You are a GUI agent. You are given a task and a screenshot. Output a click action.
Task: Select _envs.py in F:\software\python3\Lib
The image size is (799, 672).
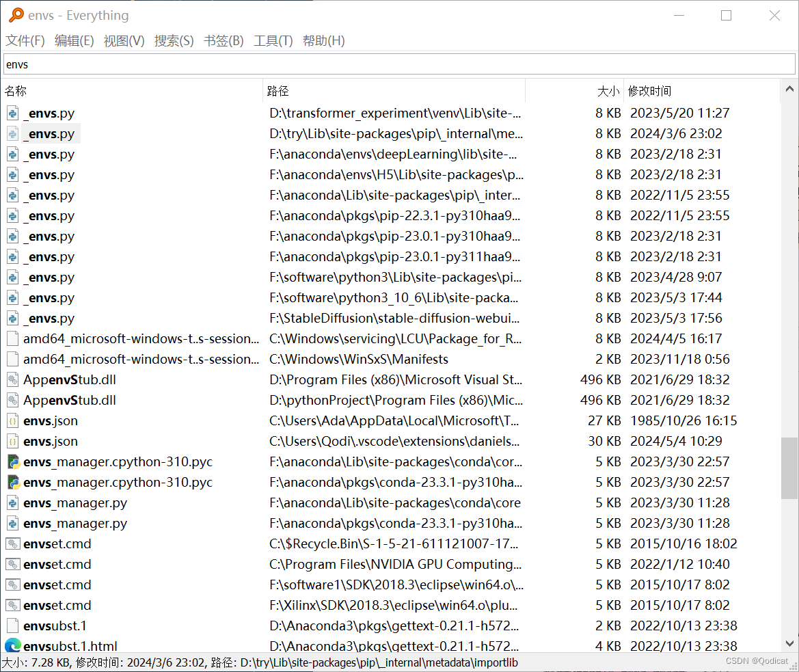(x=49, y=277)
